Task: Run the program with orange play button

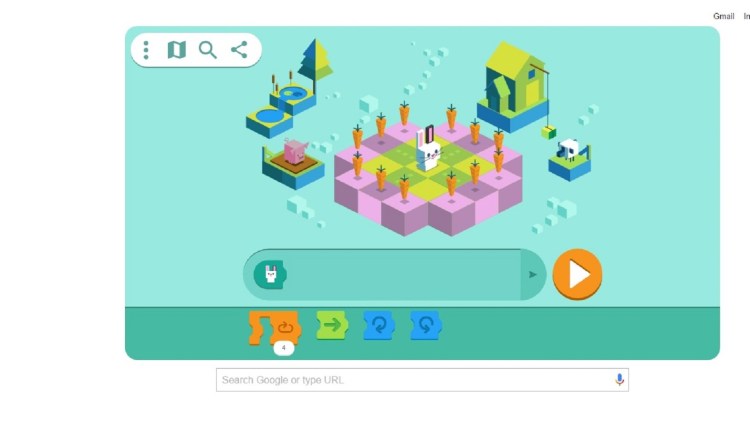Action: pos(577,274)
